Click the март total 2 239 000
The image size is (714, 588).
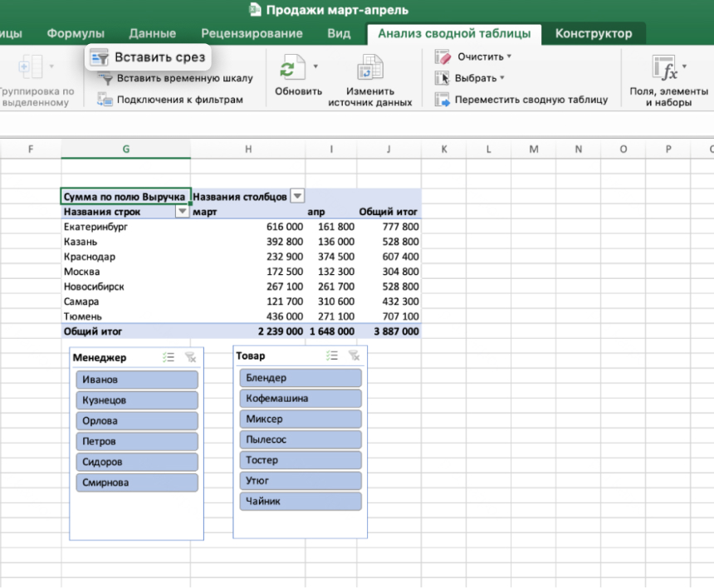[281, 331]
